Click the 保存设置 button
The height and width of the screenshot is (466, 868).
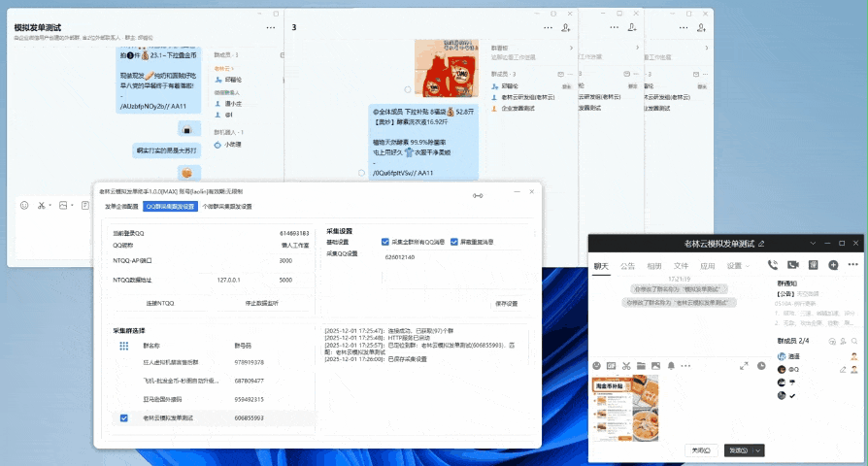pos(506,304)
